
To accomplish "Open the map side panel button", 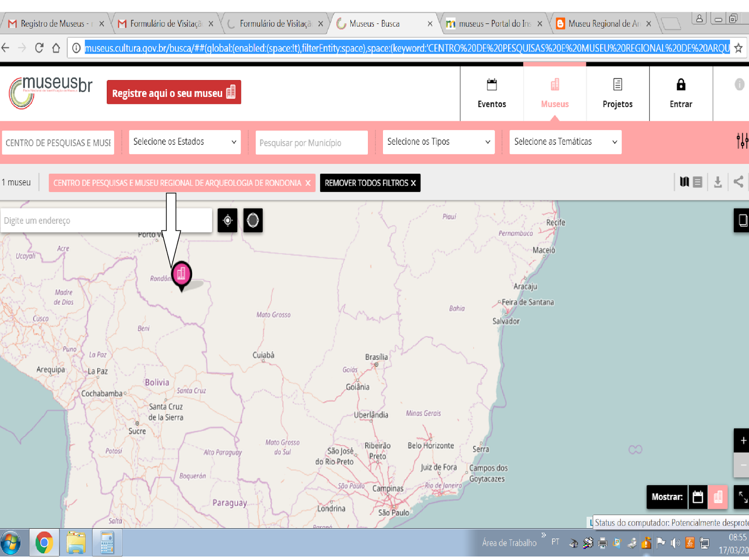I will click(742, 220).
